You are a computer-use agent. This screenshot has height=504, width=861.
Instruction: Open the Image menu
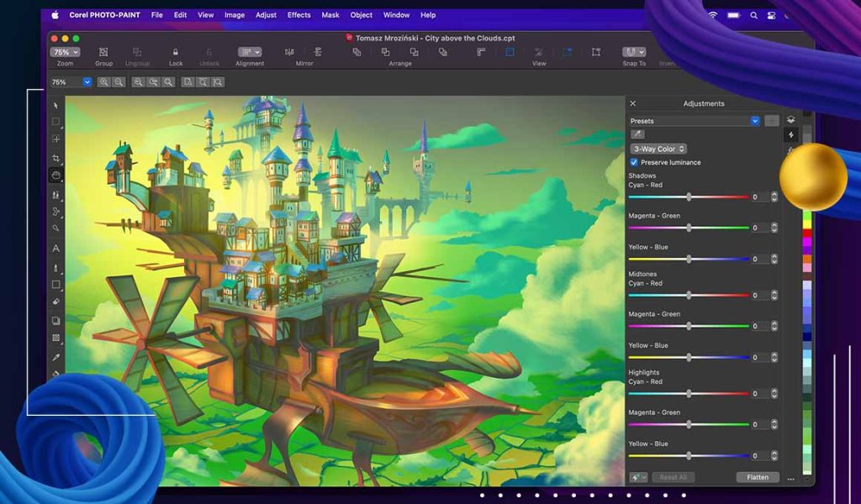coord(235,15)
